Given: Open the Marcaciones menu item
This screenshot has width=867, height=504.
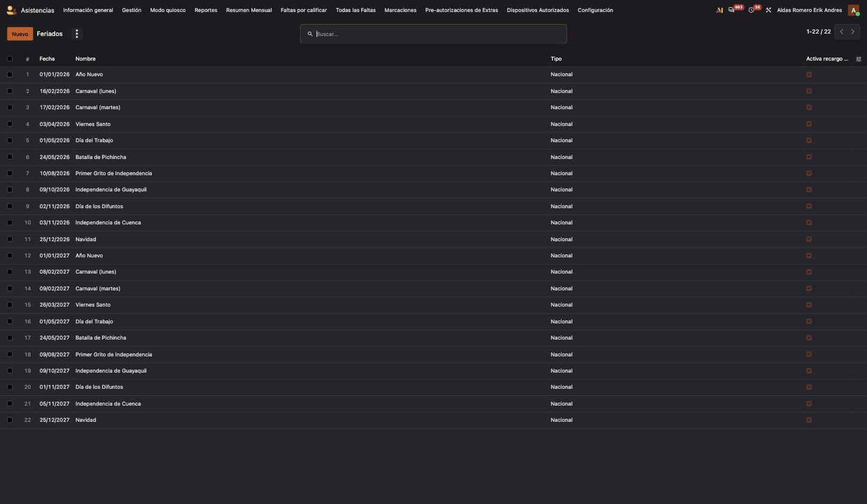Looking at the screenshot, I should click(x=400, y=10).
